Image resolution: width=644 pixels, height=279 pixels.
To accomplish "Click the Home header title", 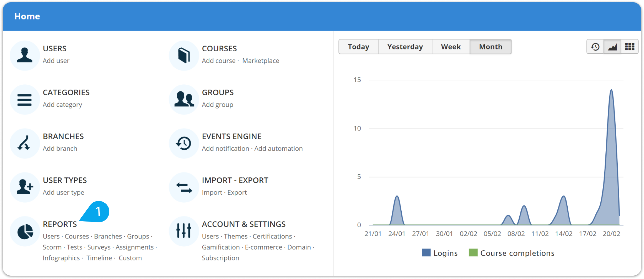I will click(x=27, y=16).
